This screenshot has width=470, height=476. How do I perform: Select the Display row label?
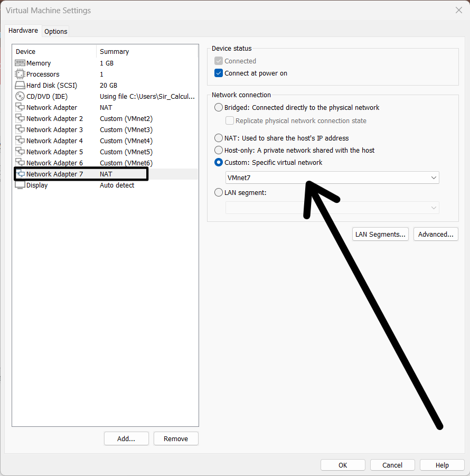pyautogui.click(x=37, y=185)
